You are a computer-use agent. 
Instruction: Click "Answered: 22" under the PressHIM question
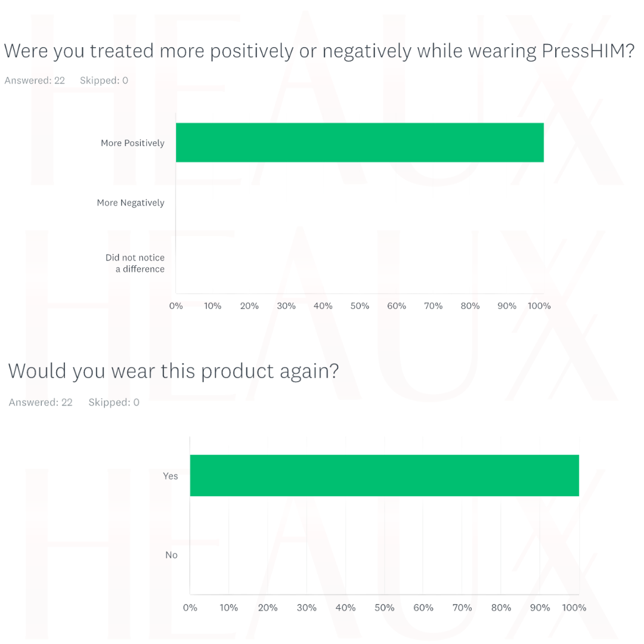tap(35, 80)
